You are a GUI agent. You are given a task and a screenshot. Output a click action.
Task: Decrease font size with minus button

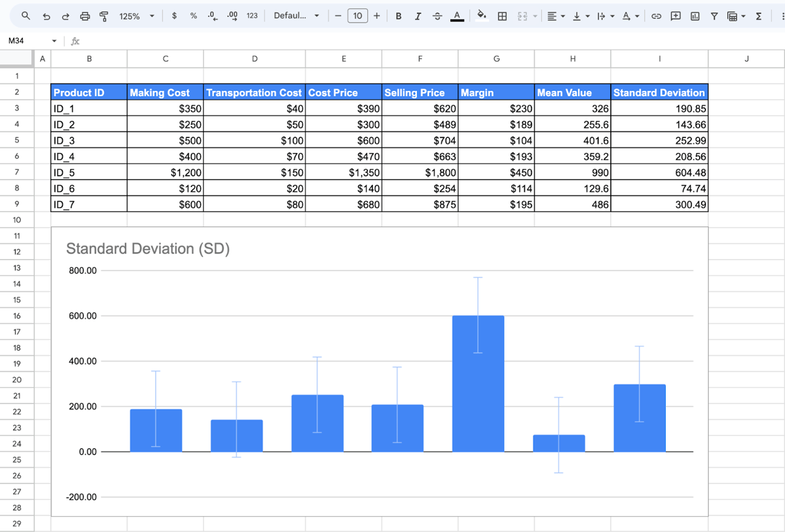(x=338, y=16)
